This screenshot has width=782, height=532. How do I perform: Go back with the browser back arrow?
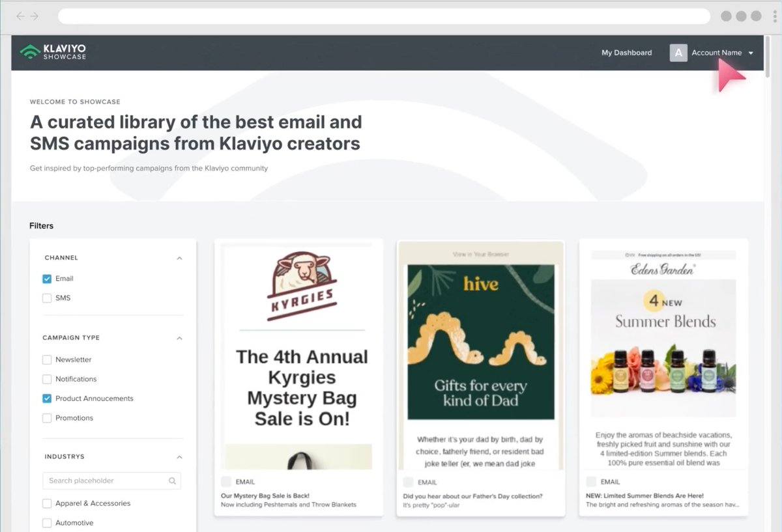[x=21, y=16]
